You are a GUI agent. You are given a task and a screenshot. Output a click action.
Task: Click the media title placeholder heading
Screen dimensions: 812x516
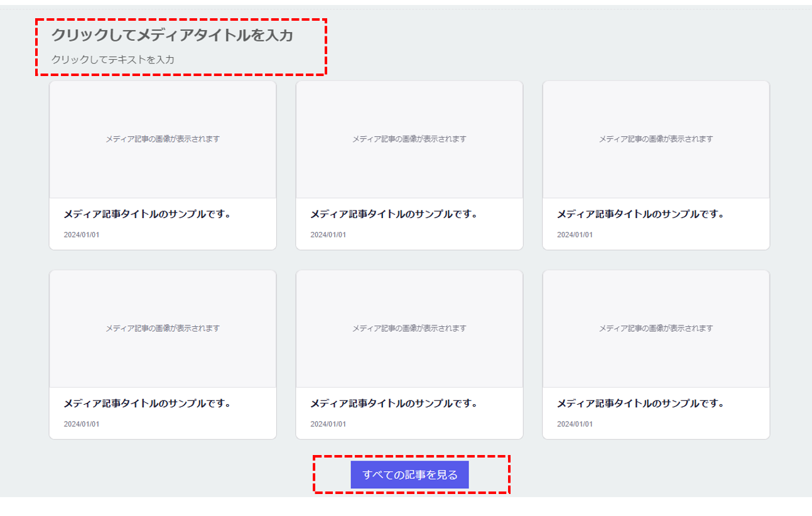tap(172, 36)
